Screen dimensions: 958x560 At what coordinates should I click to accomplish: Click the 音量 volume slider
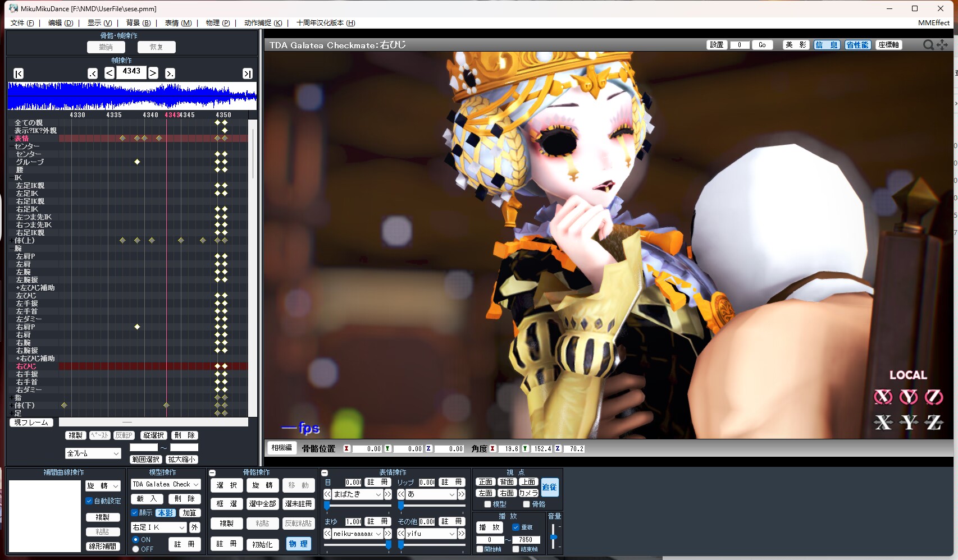click(x=554, y=536)
